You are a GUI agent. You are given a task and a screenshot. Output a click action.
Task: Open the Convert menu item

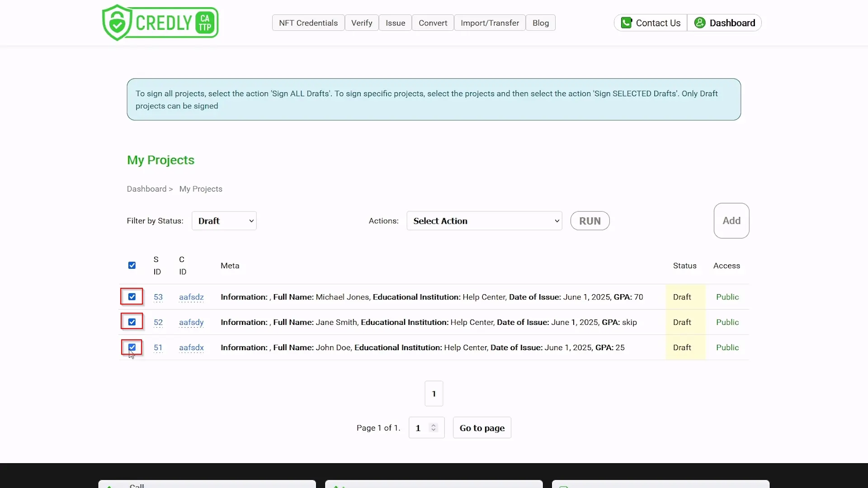click(433, 23)
